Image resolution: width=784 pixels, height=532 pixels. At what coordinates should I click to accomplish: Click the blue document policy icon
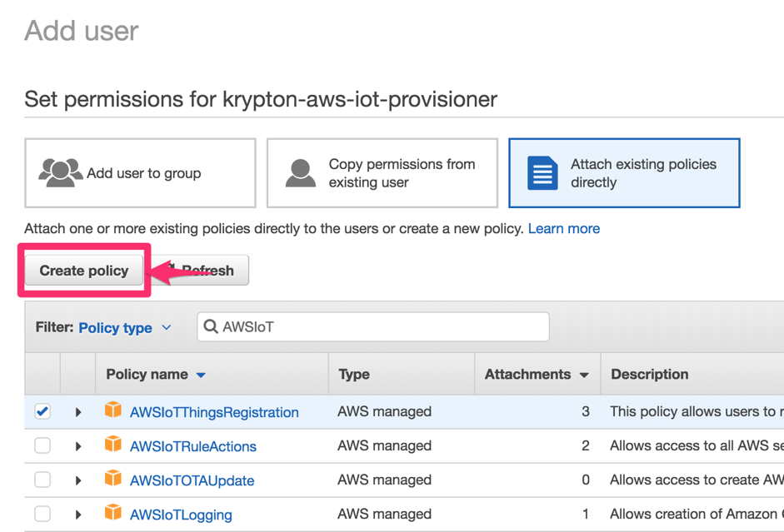coord(542,173)
